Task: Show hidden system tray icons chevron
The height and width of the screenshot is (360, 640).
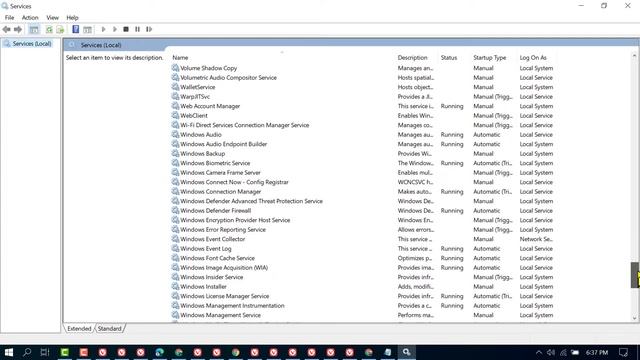Action: 539,352
